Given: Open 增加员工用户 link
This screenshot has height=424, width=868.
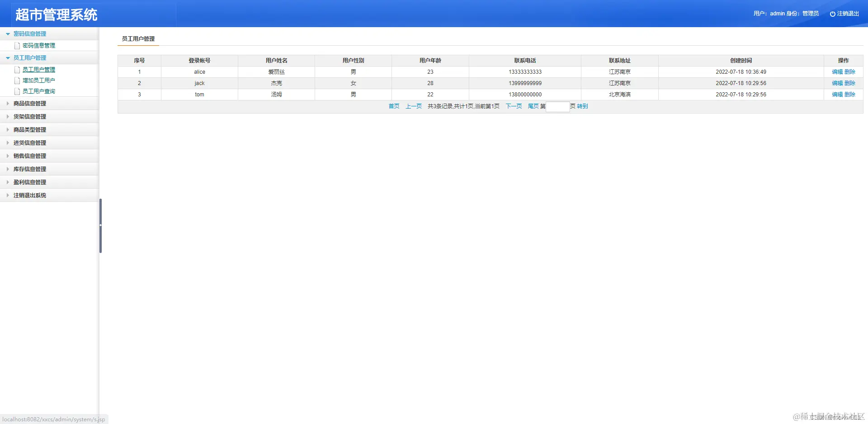Looking at the screenshot, I should click(39, 81).
